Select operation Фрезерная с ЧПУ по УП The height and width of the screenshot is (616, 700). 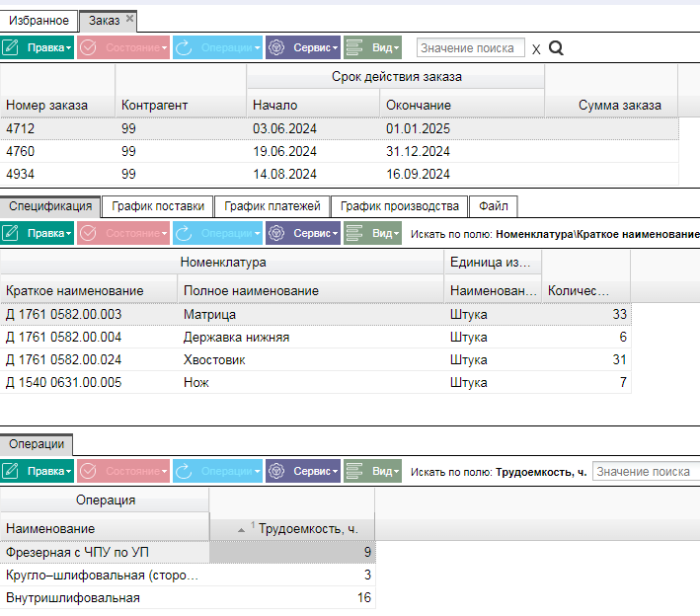[188, 552]
